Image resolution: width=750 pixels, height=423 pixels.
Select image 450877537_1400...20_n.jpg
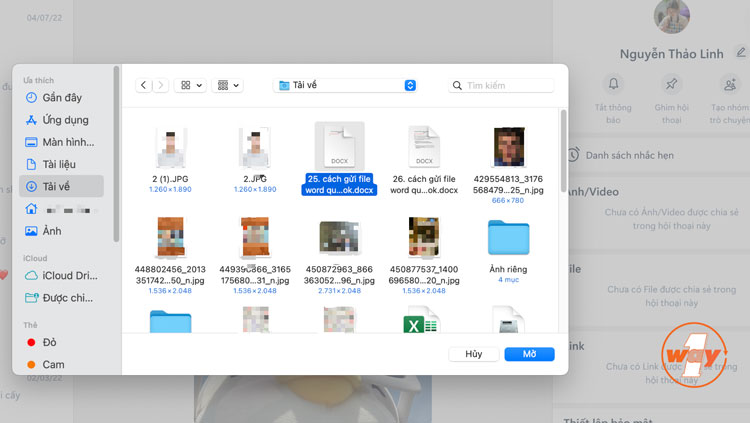click(424, 255)
